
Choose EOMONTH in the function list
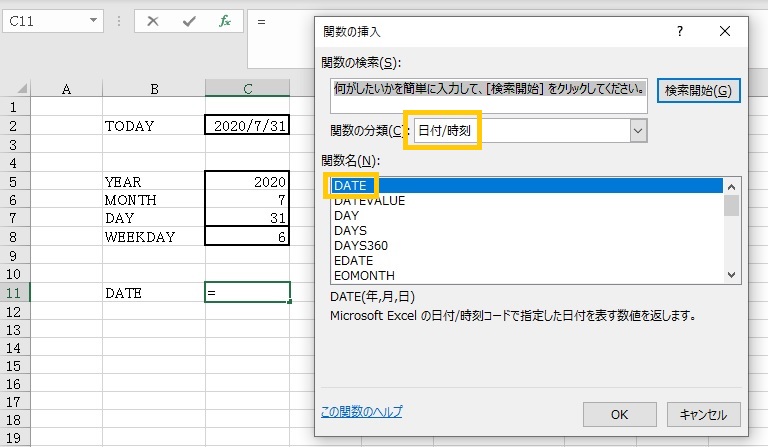click(x=364, y=275)
